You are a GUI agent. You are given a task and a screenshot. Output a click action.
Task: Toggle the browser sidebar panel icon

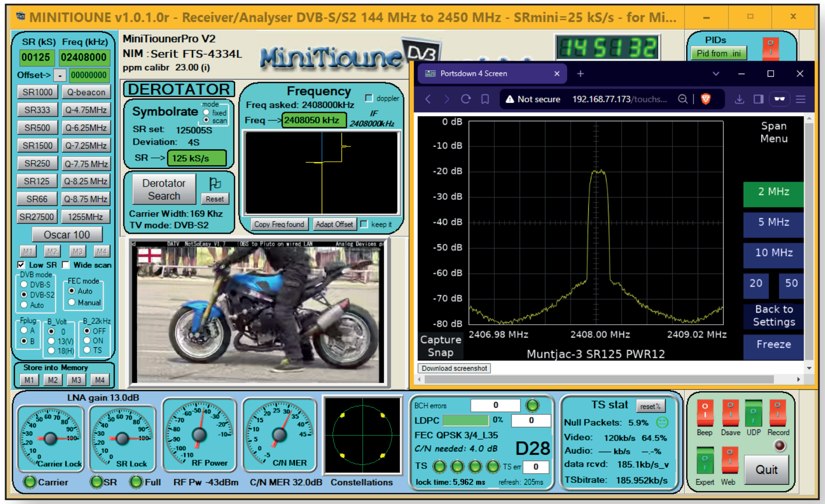[x=758, y=99]
